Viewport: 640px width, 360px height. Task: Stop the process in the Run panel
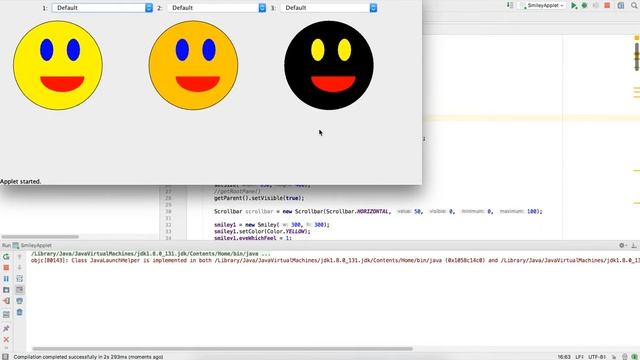point(6,268)
